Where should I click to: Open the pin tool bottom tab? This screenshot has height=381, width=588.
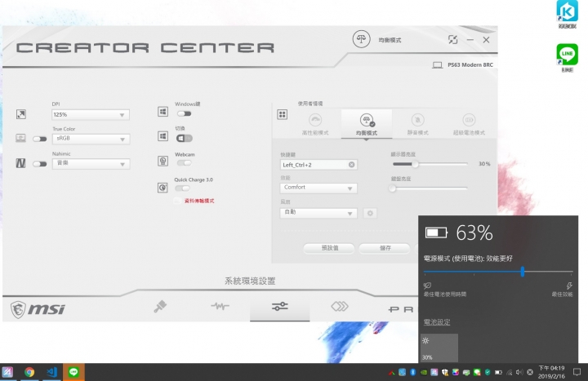160,307
